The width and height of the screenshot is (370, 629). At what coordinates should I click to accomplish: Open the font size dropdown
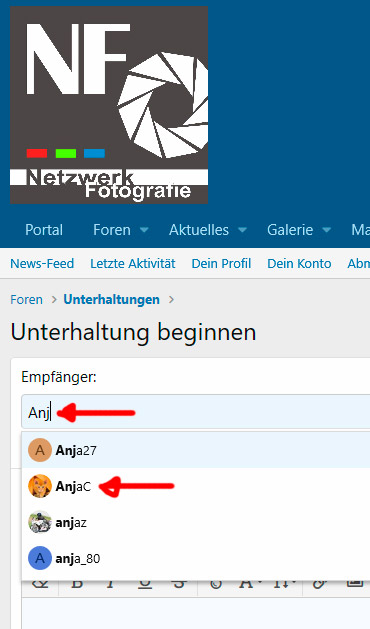(x=285, y=584)
